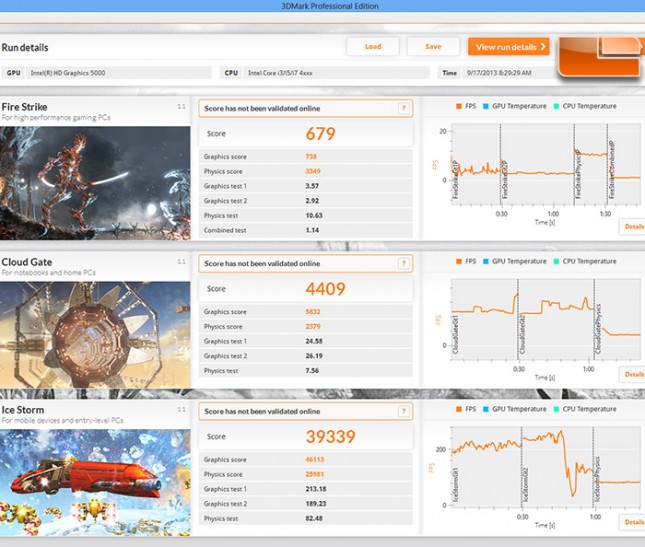
Task: Click the Run details heading
Action: (25, 47)
